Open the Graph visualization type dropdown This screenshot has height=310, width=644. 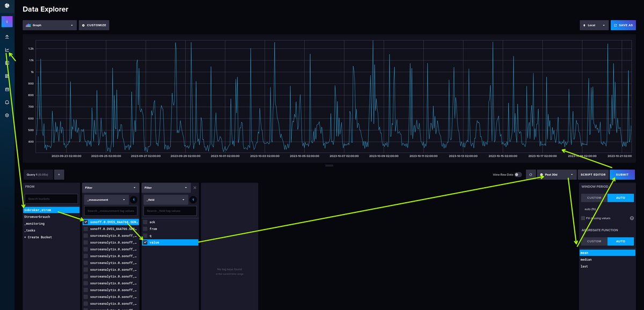[x=49, y=25]
